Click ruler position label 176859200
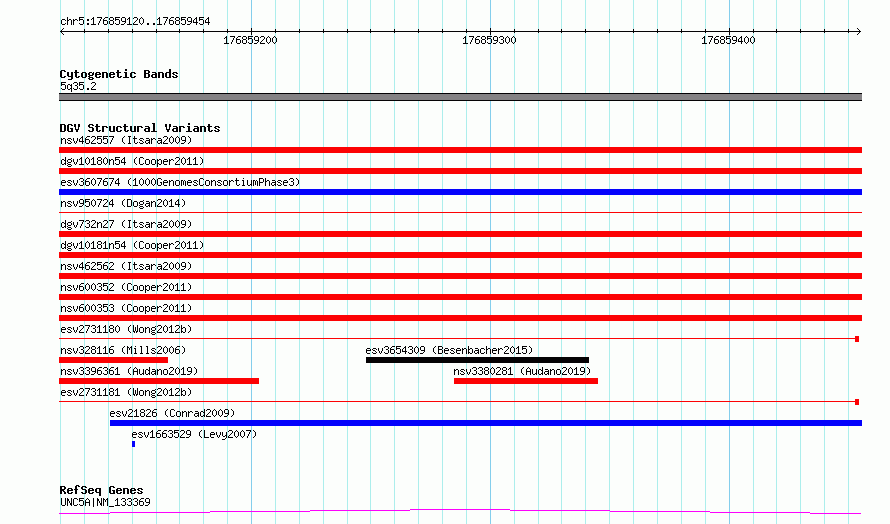Viewport: 890px width, 524px height. click(250, 40)
